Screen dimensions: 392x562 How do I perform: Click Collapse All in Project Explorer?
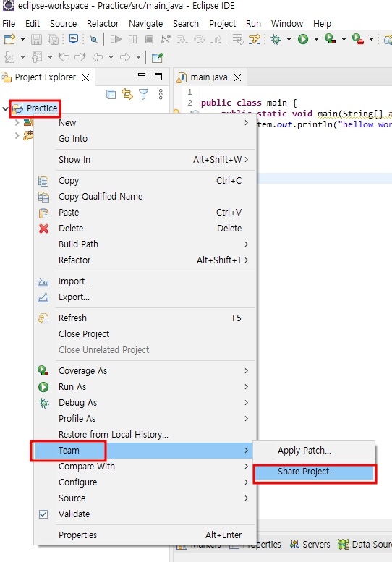coord(111,95)
